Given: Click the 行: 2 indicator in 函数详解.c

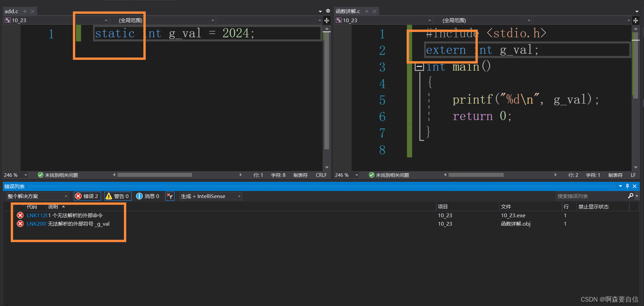Looking at the screenshot, I should (573, 175).
